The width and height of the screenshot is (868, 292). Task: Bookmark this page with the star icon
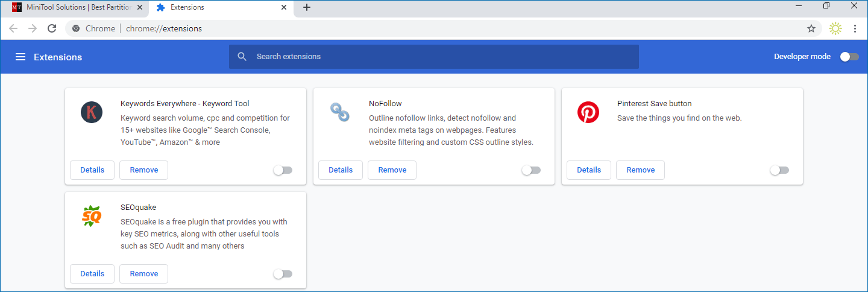click(x=811, y=28)
